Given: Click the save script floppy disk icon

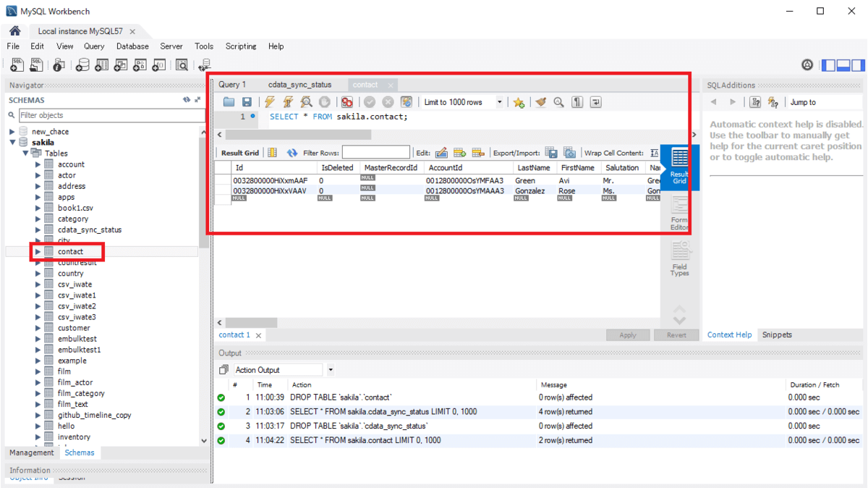Looking at the screenshot, I should (247, 103).
